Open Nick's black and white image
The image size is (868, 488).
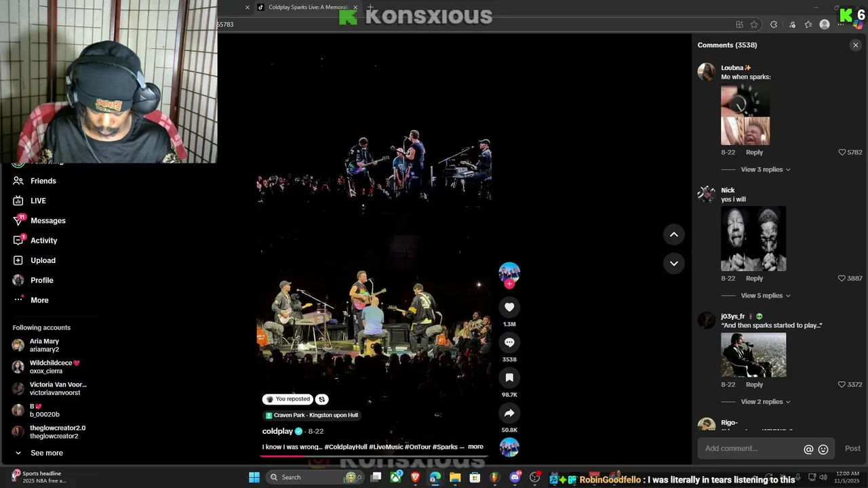[753, 239]
